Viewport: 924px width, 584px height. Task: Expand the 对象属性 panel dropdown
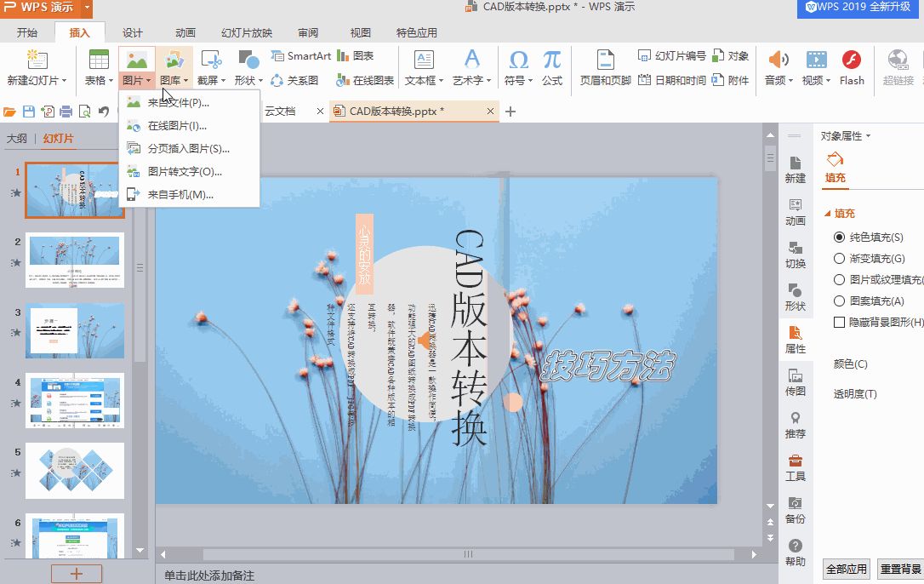(868, 136)
